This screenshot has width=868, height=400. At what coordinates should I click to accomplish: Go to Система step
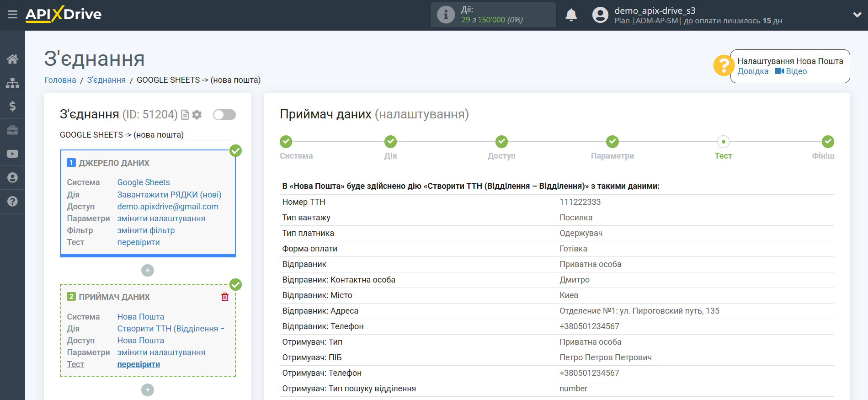(286, 142)
